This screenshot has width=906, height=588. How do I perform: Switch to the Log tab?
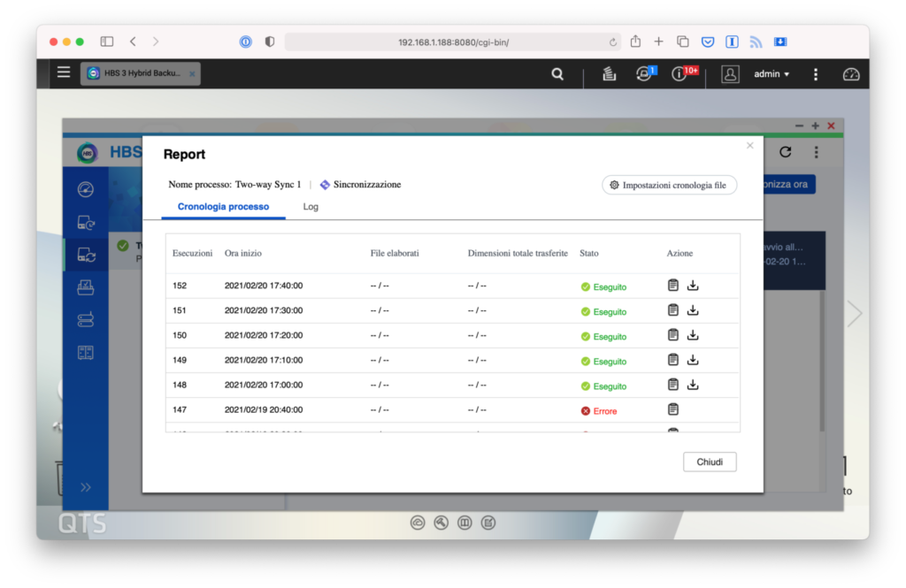[x=311, y=207]
